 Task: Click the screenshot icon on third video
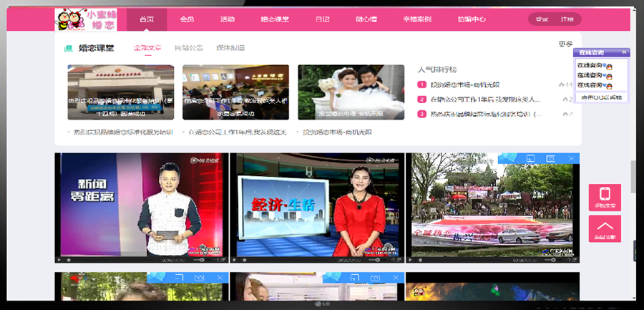click(551, 158)
